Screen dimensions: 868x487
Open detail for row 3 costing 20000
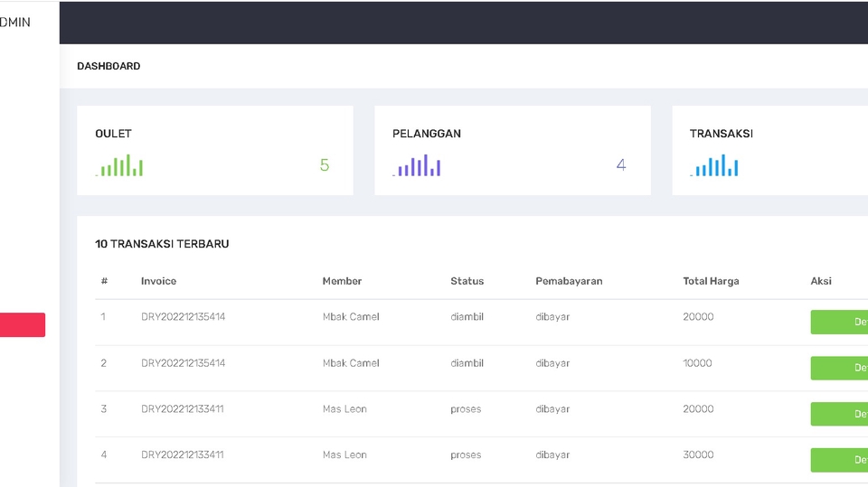coord(839,414)
